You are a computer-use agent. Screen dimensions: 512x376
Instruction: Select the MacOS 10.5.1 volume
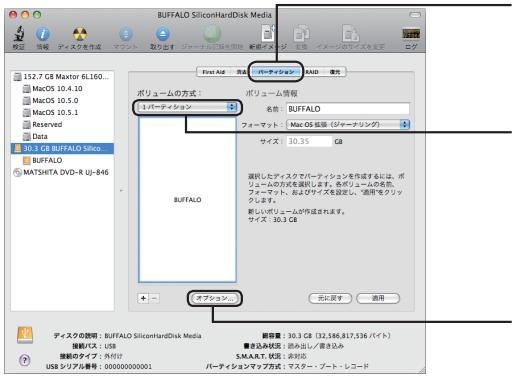point(62,113)
